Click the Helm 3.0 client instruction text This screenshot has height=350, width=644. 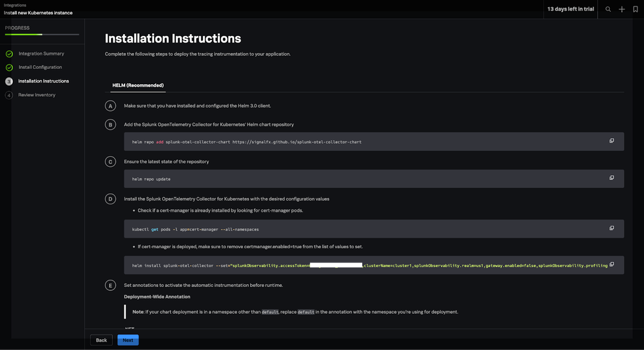coord(197,106)
